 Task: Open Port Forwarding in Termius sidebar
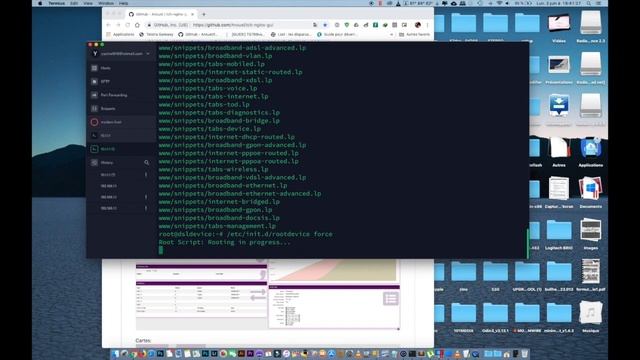click(121, 95)
